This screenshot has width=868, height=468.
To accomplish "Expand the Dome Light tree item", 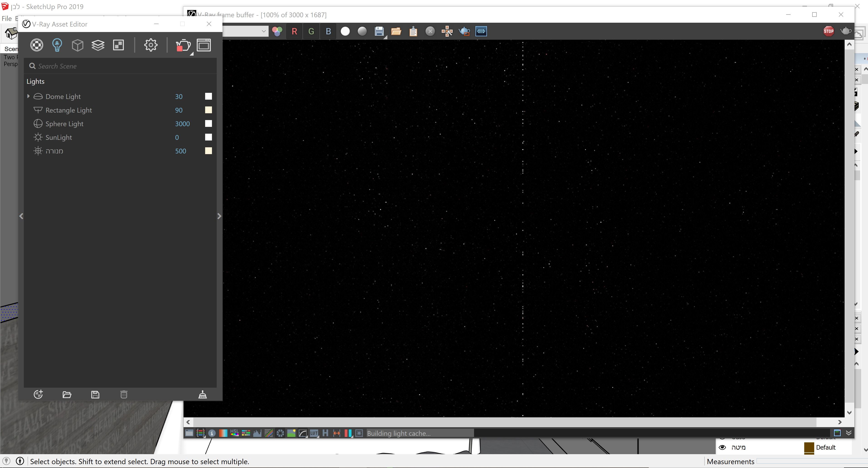I will (x=29, y=96).
